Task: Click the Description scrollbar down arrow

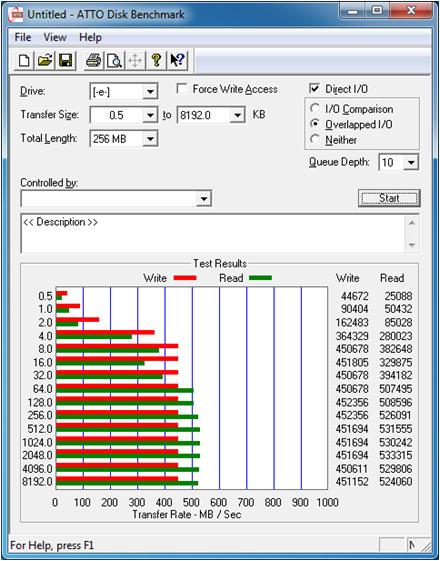Action: pyautogui.click(x=411, y=245)
